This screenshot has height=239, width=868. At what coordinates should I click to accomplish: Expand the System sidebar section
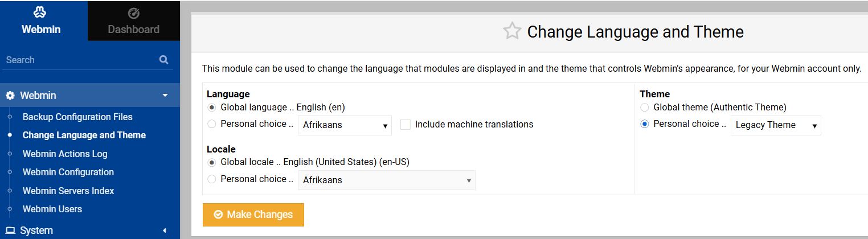165,230
